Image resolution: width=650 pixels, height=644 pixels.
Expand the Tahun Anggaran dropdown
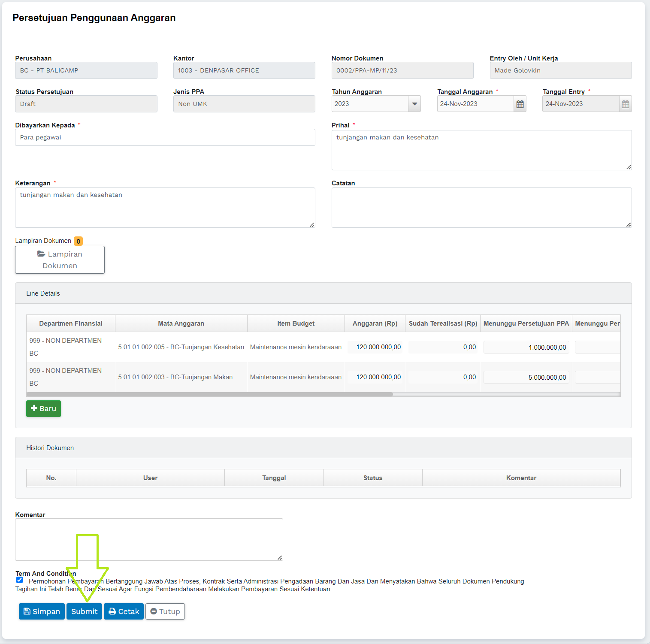(414, 104)
